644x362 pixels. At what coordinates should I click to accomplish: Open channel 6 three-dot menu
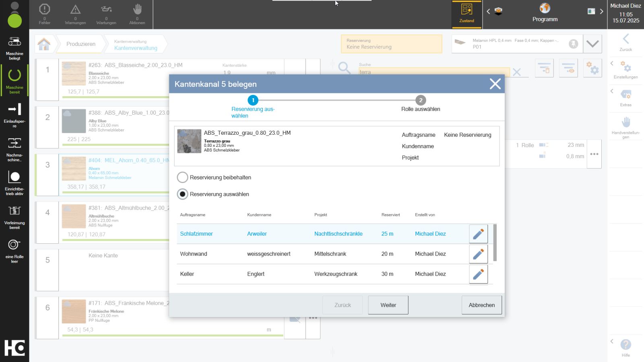coord(313,318)
